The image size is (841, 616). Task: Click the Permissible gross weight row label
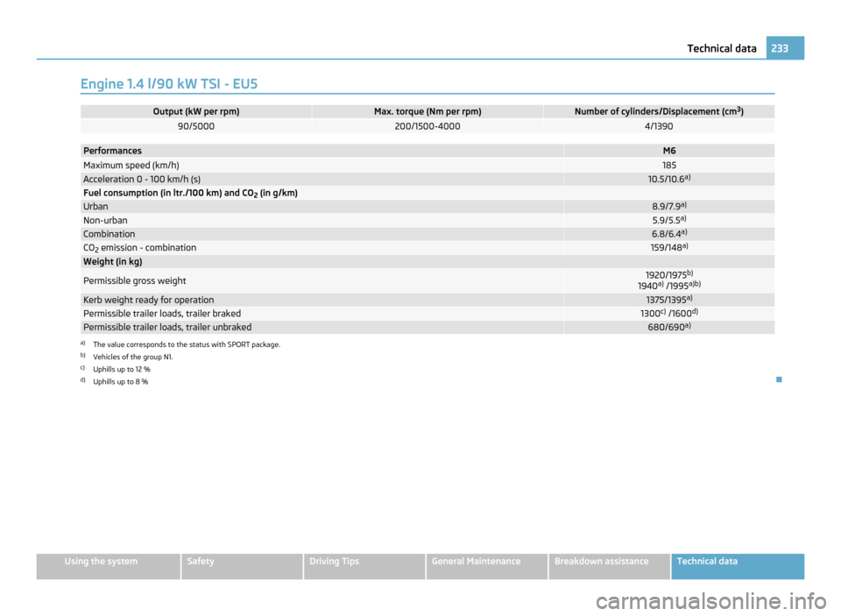click(134, 280)
